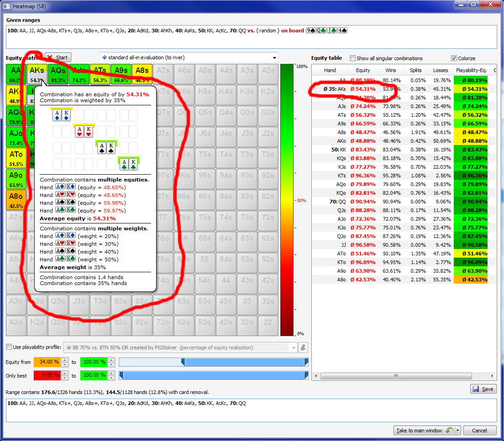Click the equity table horizontal scrollbar
The image size is (504, 441).
(x=396, y=376)
